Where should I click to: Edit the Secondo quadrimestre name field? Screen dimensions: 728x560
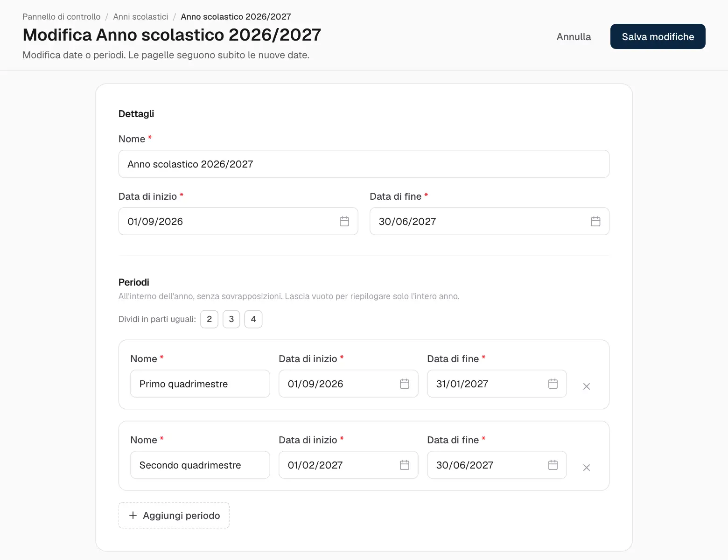(x=200, y=465)
